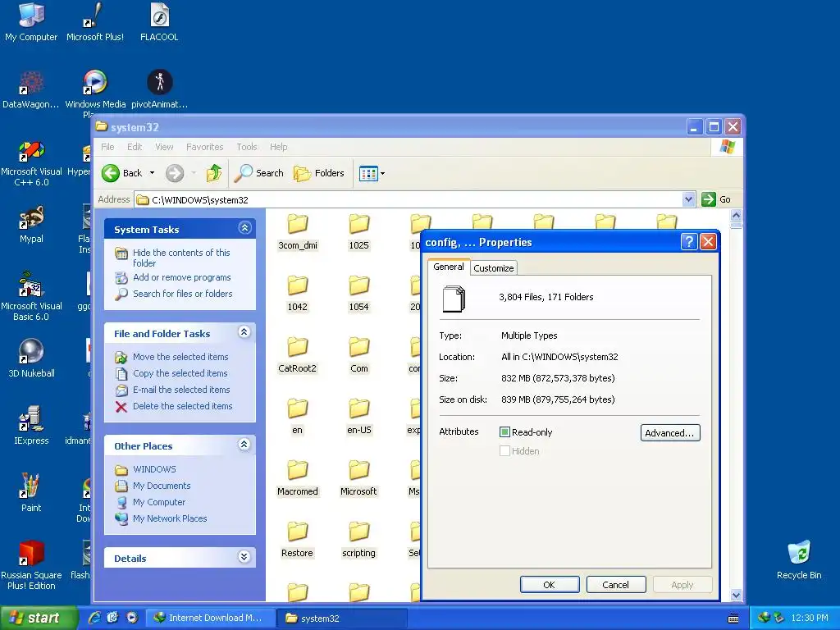Toggle the Read-only attribute checkbox

click(504, 431)
